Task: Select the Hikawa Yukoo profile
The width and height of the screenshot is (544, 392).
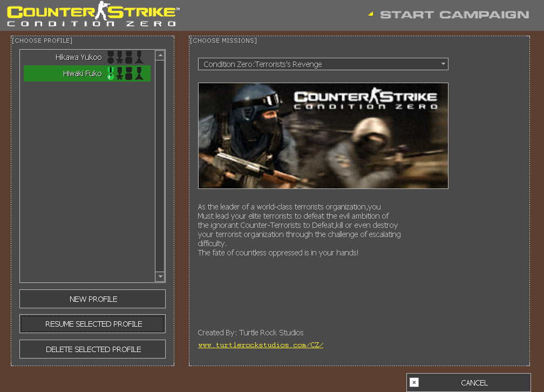Action: [x=79, y=57]
